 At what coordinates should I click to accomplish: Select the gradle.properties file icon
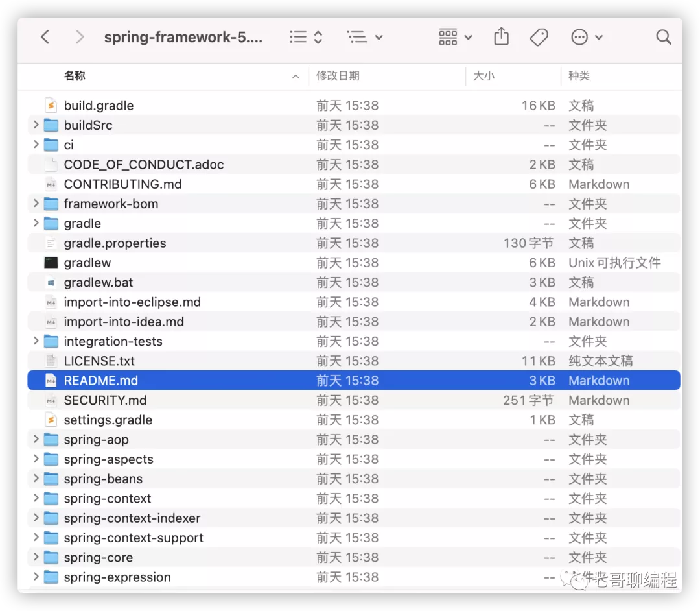click(x=51, y=243)
